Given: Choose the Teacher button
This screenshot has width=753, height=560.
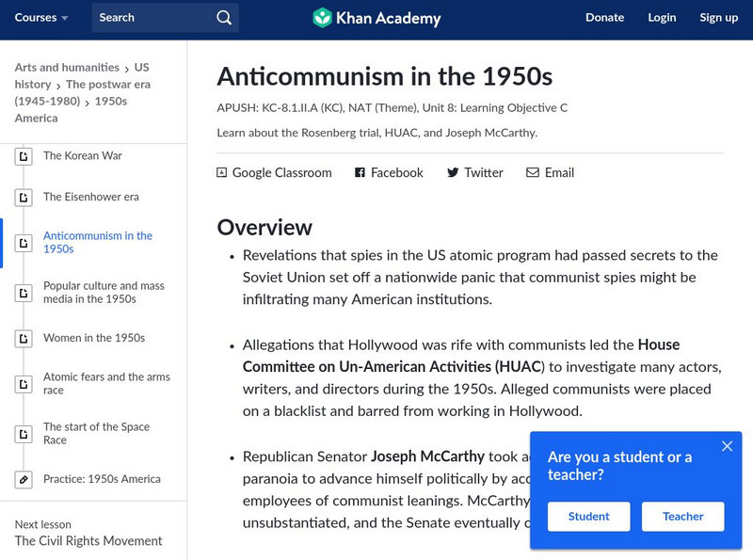Looking at the screenshot, I should 682,516.
